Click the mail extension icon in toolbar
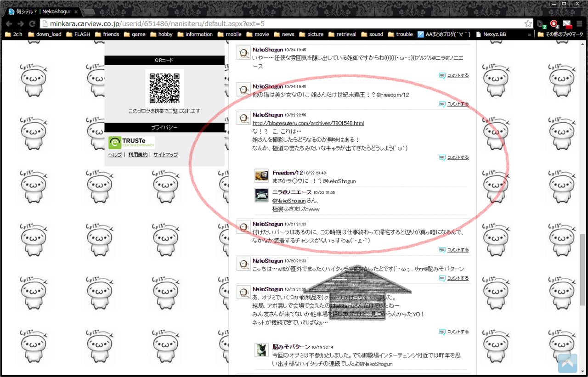The width and height of the screenshot is (588, 377). 567,24
